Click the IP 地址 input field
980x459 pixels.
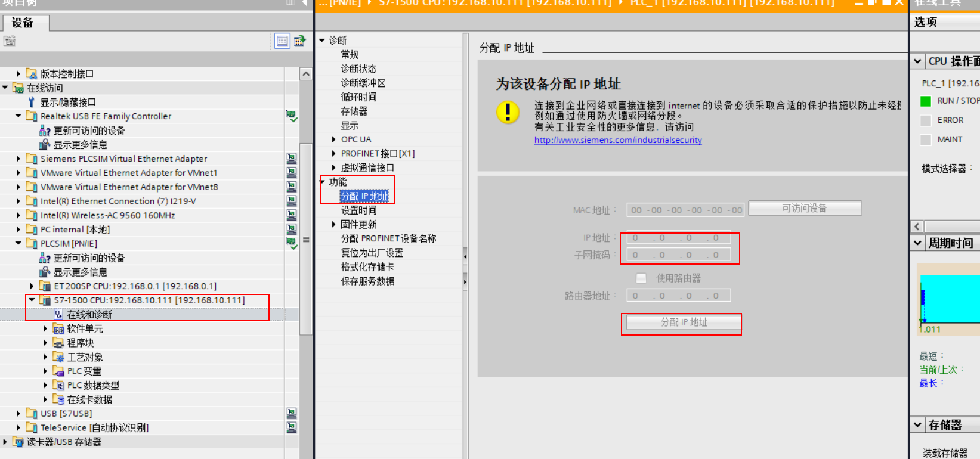point(678,238)
